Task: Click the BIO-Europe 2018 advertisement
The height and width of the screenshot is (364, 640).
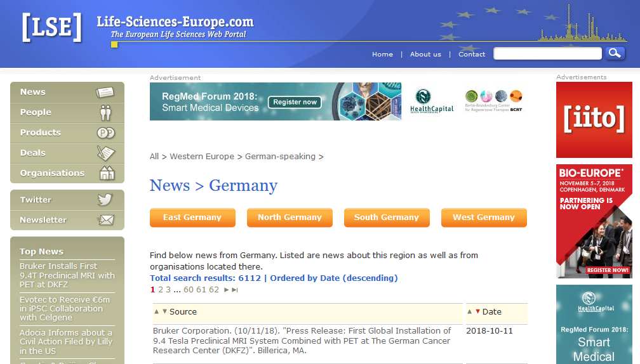Action: click(594, 221)
